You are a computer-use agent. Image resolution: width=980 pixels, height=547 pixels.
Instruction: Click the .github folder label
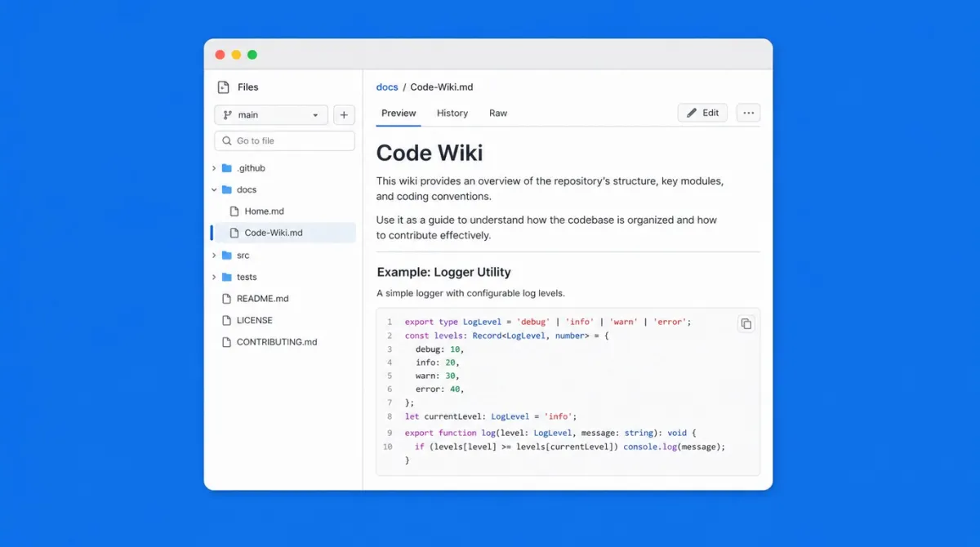point(251,168)
